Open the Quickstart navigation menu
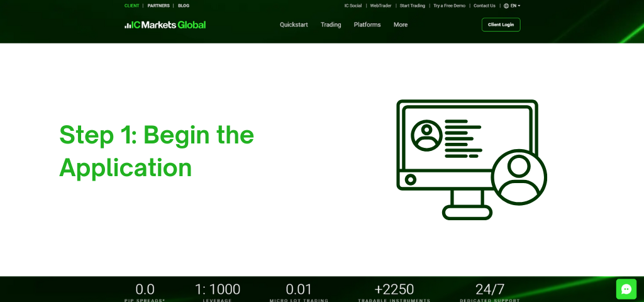 point(294,25)
